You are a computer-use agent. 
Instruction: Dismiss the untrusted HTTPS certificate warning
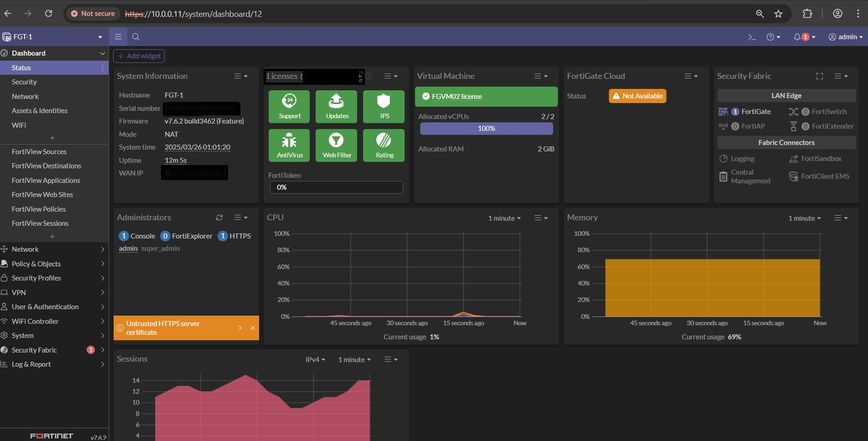[252, 328]
